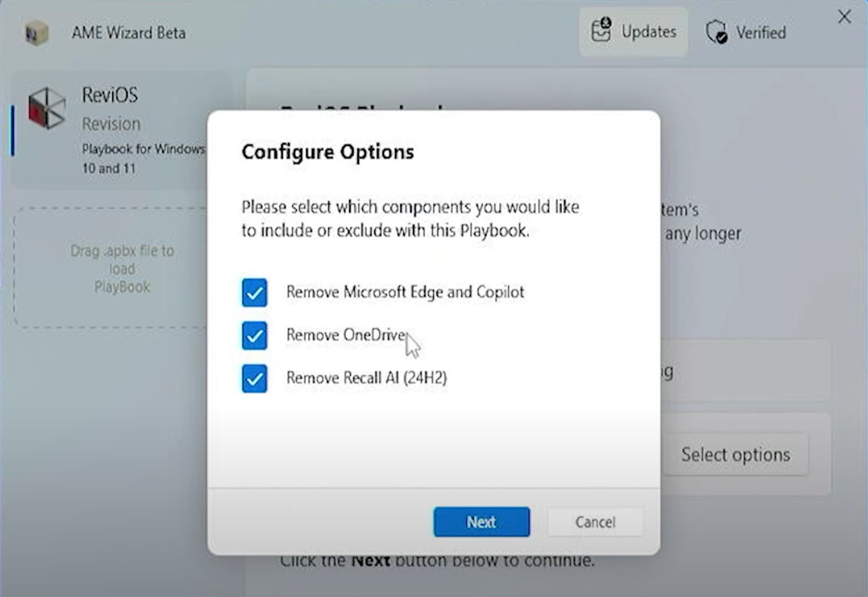
Task: Click the Select options button
Action: (735, 454)
